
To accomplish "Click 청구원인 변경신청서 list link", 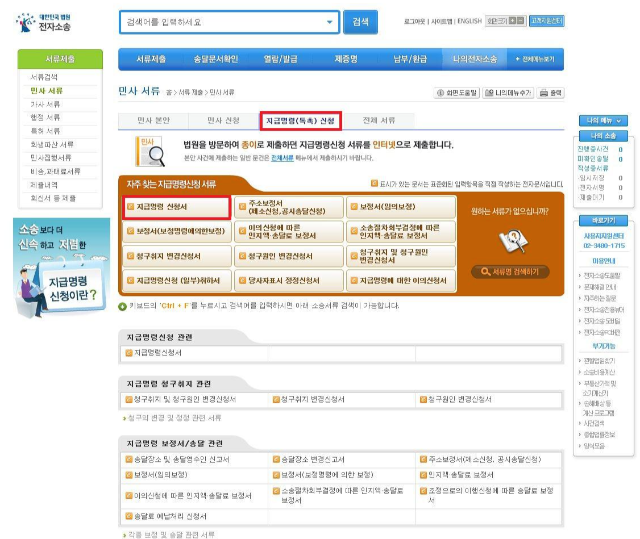I will coord(460,399).
